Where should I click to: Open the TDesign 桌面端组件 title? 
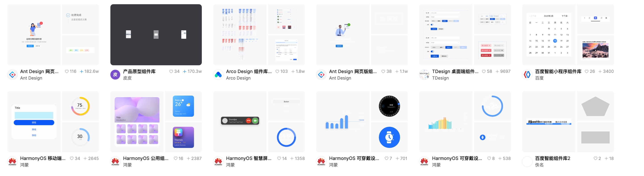pyautogui.click(x=455, y=71)
